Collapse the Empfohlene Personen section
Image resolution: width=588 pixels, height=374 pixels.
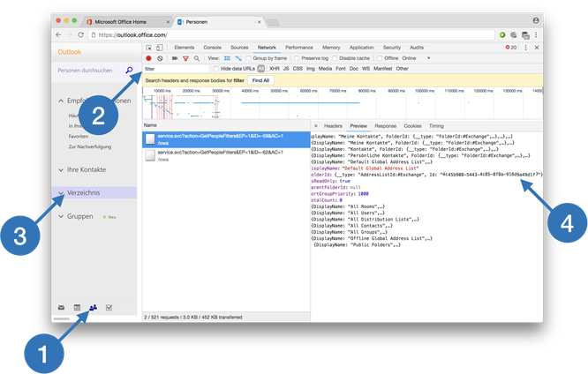click(61, 101)
